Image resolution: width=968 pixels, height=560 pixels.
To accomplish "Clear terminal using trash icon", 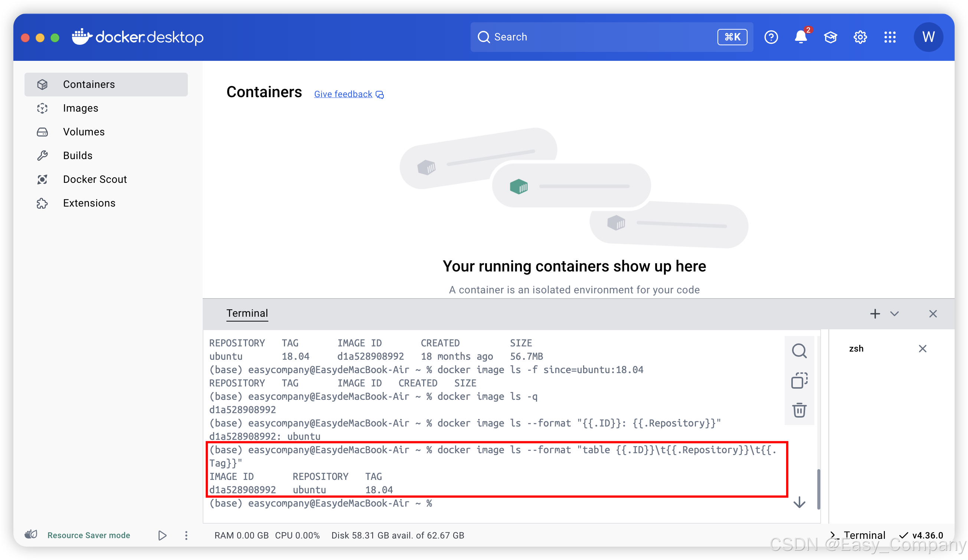I will point(799,410).
